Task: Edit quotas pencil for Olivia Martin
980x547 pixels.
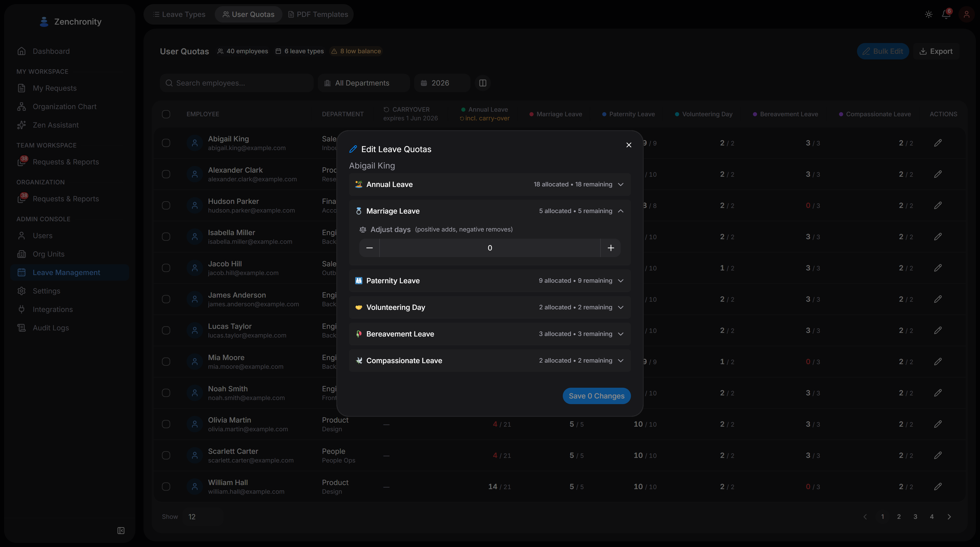Action: (938, 424)
